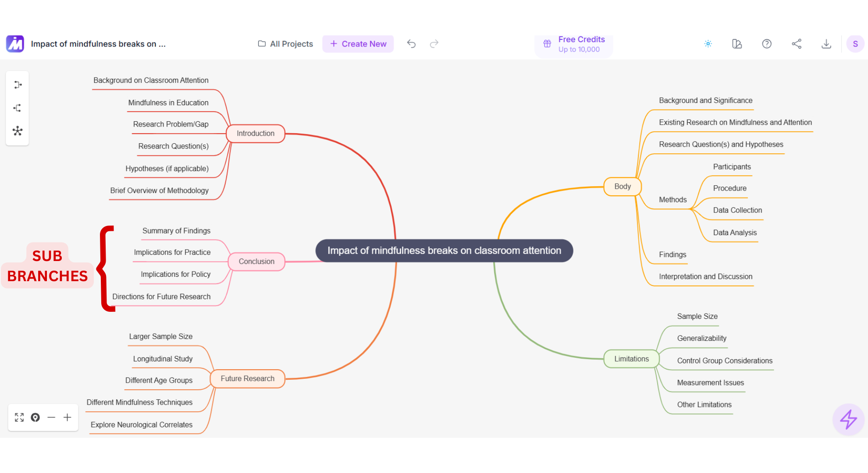868x473 pixels.
Task: Select Other Limitations node
Action: point(704,405)
